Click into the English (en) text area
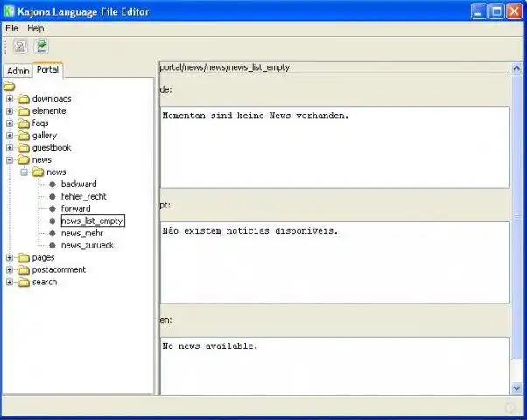527x420 pixels. tap(335, 366)
